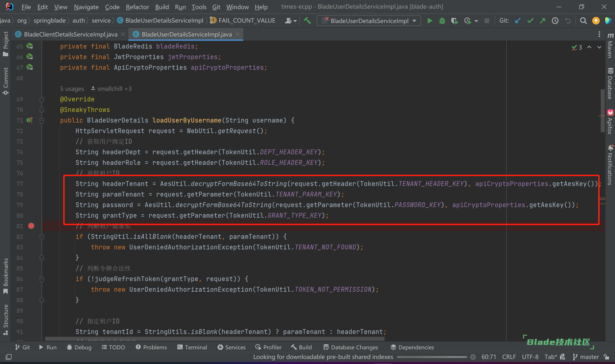Click the vertical editor scrollbar
The width and height of the screenshot is (615, 364).
pyautogui.click(x=602, y=111)
